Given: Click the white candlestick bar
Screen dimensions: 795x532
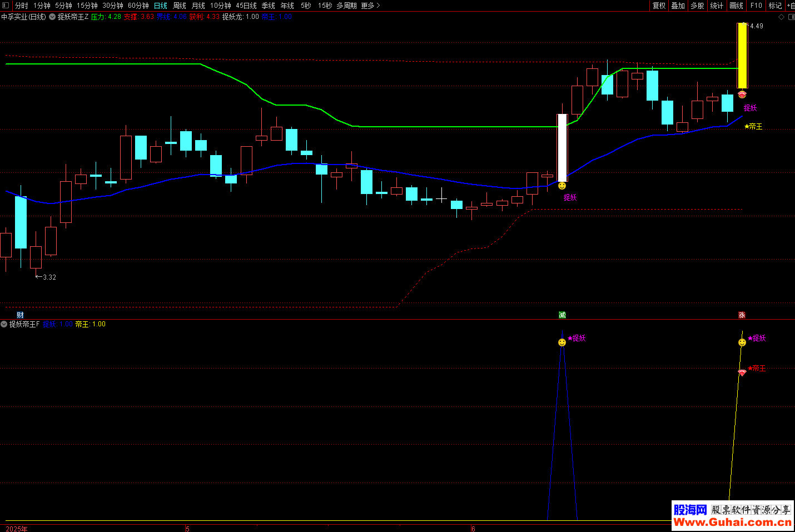Looking at the screenshot, I should (x=562, y=148).
